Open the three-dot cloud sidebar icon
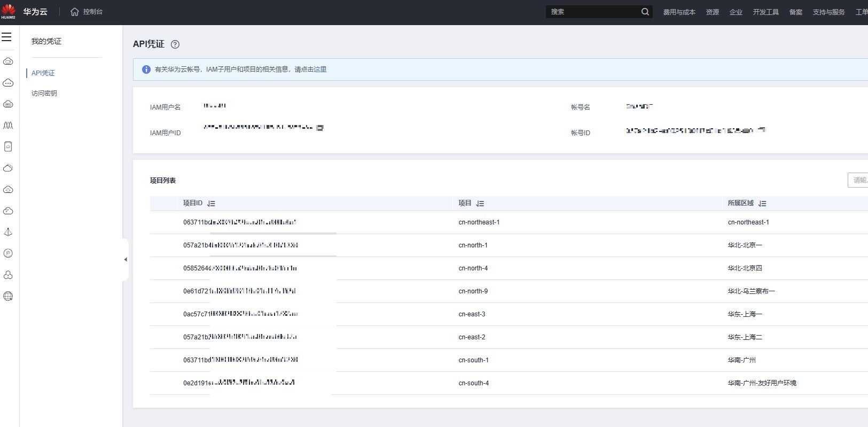This screenshot has height=427, width=868. click(8, 83)
